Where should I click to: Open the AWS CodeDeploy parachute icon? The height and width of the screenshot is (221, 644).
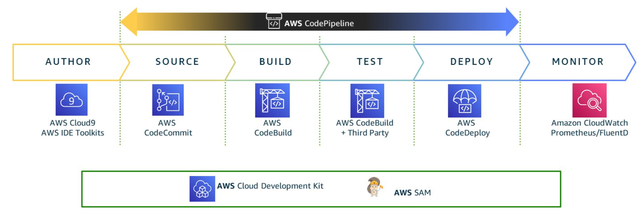point(465,101)
